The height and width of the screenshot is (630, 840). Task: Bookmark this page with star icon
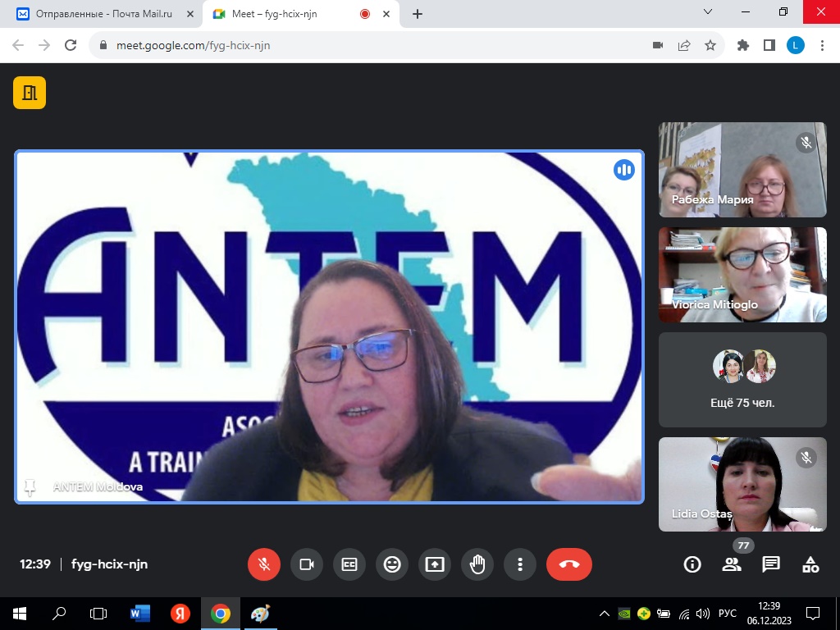point(710,46)
